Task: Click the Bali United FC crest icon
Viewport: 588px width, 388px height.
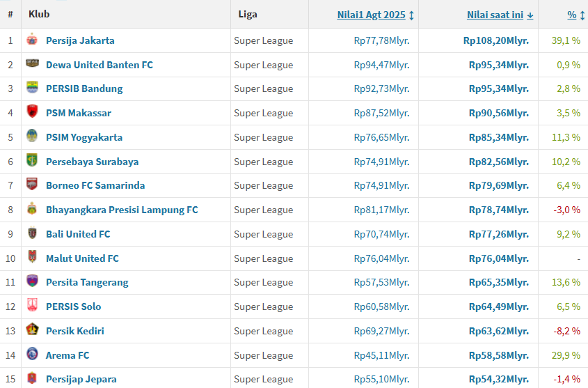Action: (x=32, y=233)
